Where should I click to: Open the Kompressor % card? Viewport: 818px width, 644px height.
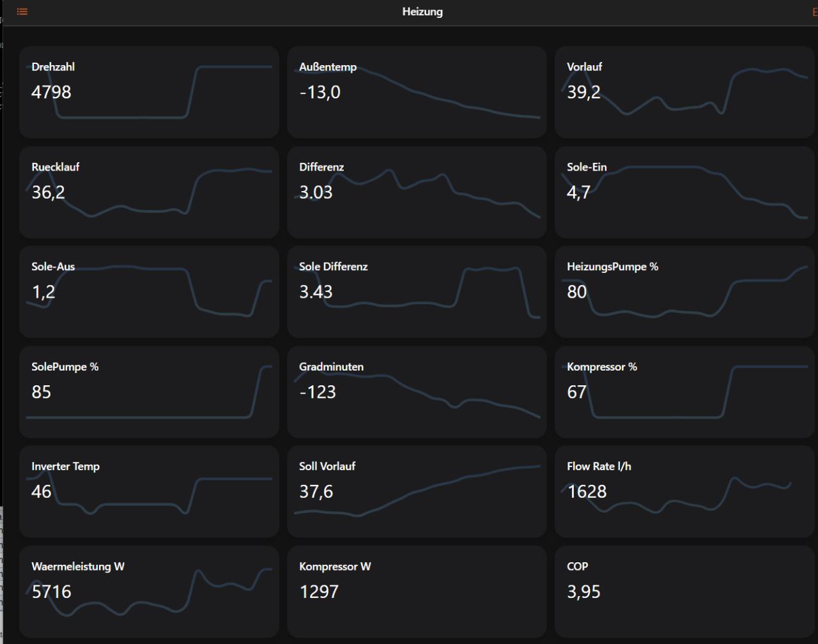pos(684,392)
